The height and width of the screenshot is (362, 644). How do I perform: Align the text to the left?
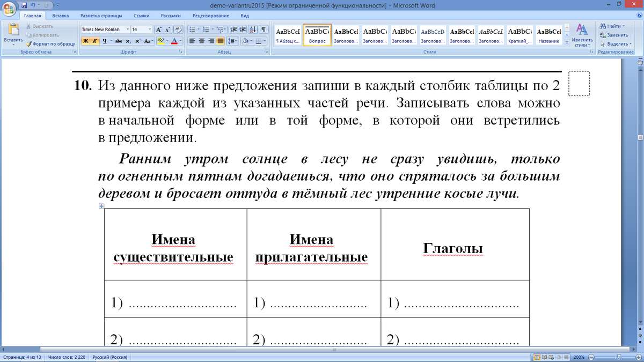tap(193, 41)
